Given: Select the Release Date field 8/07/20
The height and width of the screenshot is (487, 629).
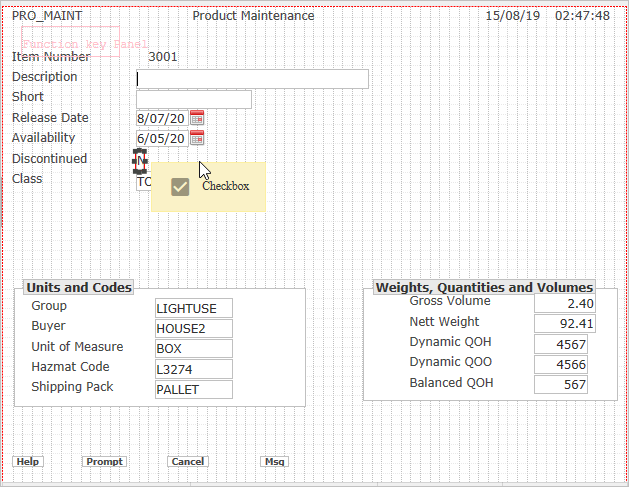Looking at the screenshot, I should (162, 118).
